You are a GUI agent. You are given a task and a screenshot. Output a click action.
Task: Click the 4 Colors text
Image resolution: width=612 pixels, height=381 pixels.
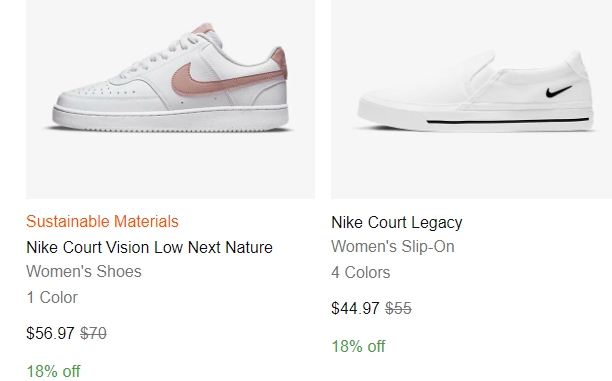point(361,272)
